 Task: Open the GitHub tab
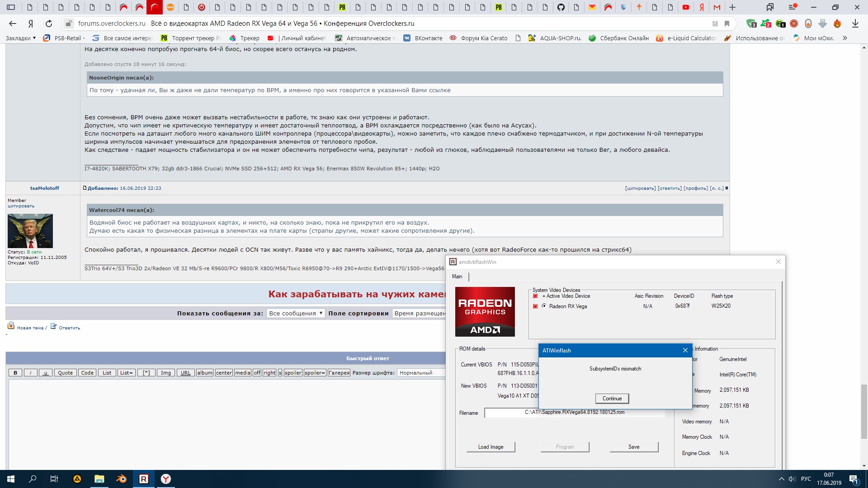[x=561, y=7]
